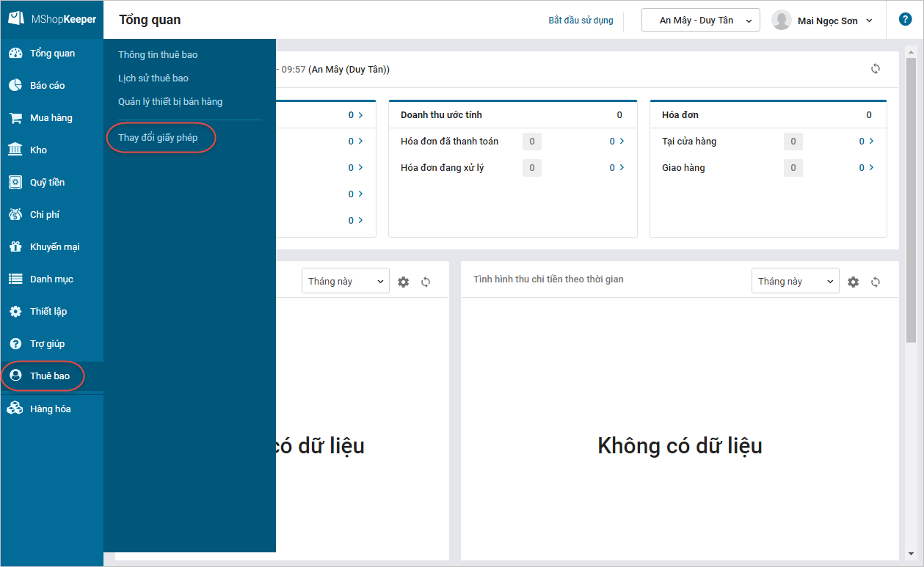Open Khuyến mại gift icon
Screen dimensions: 924x567
pos(15,247)
